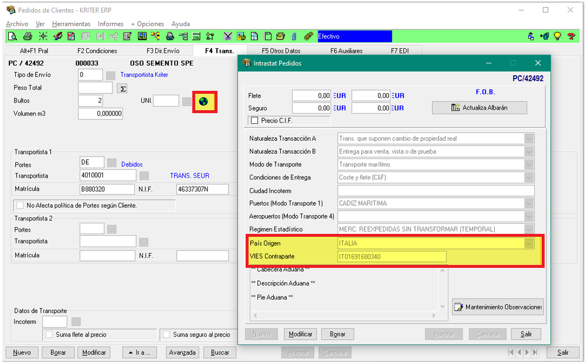The height and width of the screenshot is (364, 588).
Task: Click Salir in the Intrastat Pedidos dialog
Action: [526, 334]
